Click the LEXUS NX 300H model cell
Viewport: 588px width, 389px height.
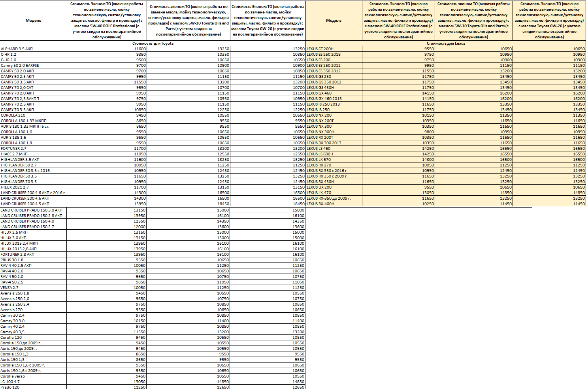click(334, 132)
